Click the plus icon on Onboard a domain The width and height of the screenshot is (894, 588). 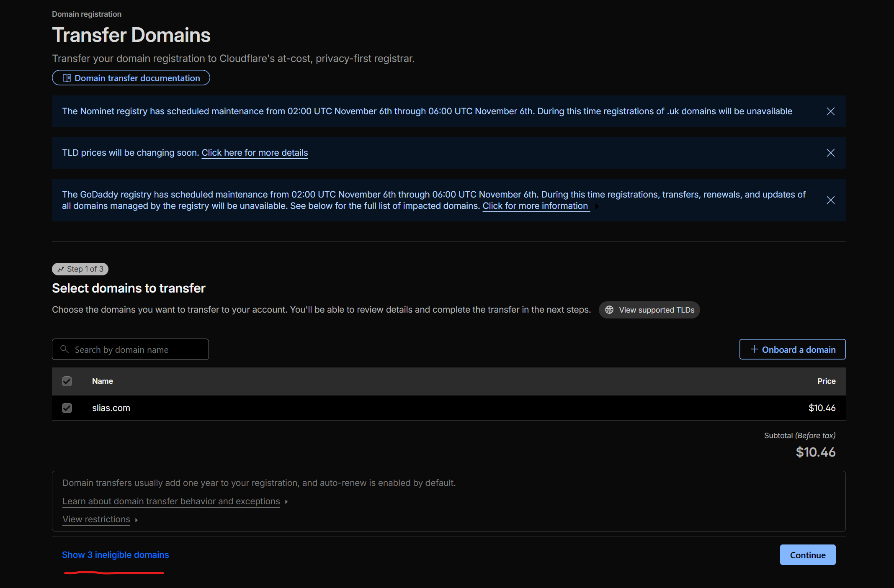pyautogui.click(x=754, y=349)
